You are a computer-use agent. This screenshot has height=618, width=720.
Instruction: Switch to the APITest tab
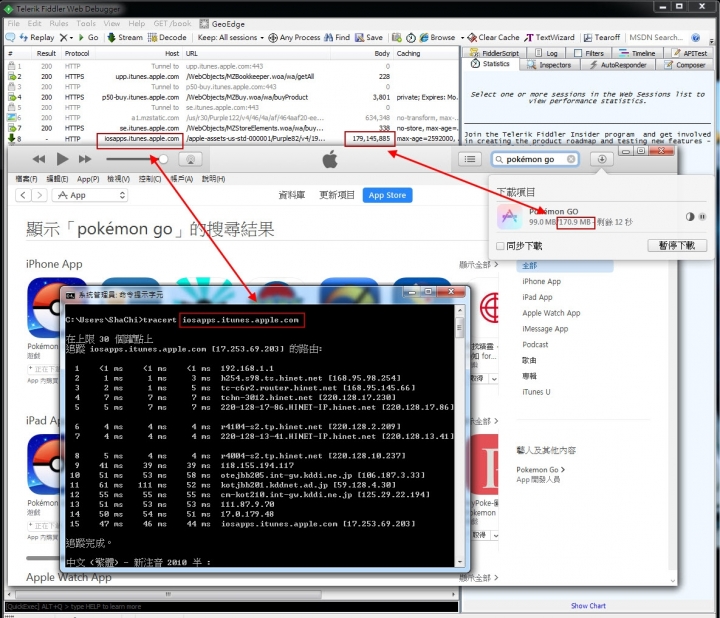pyautogui.click(x=690, y=53)
